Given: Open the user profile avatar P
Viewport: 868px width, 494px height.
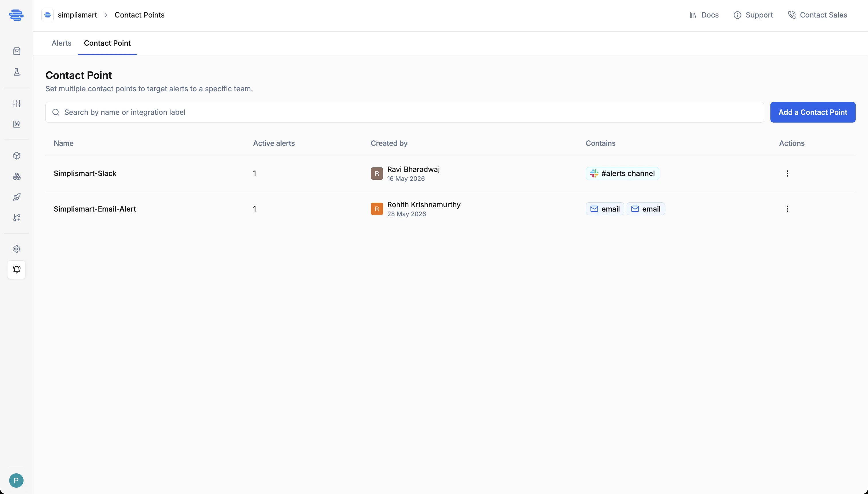Looking at the screenshot, I should 16,481.
